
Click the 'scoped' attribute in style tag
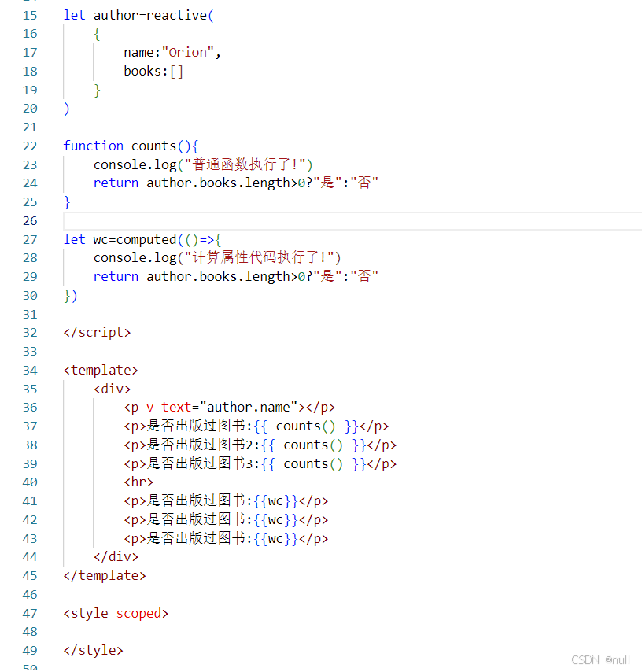click(138, 614)
